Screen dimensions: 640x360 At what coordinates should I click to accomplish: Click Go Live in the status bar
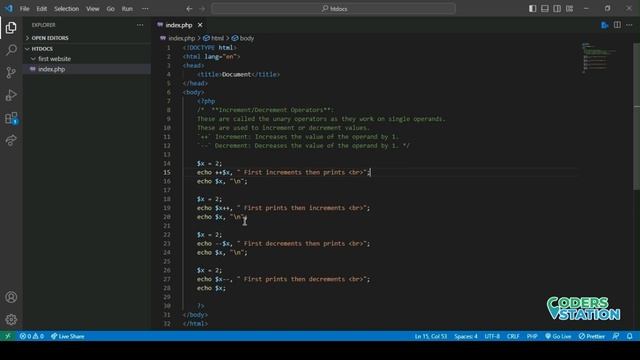coord(558,336)
